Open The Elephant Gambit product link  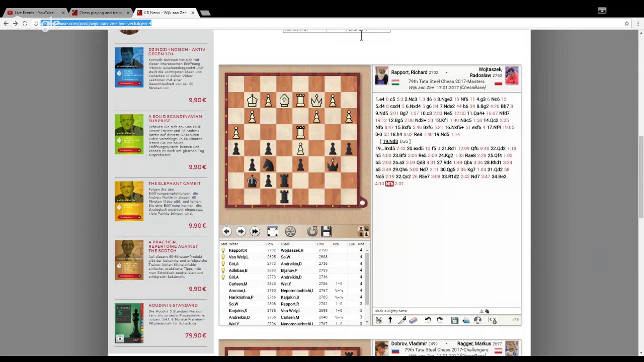[x=174, y=184]
